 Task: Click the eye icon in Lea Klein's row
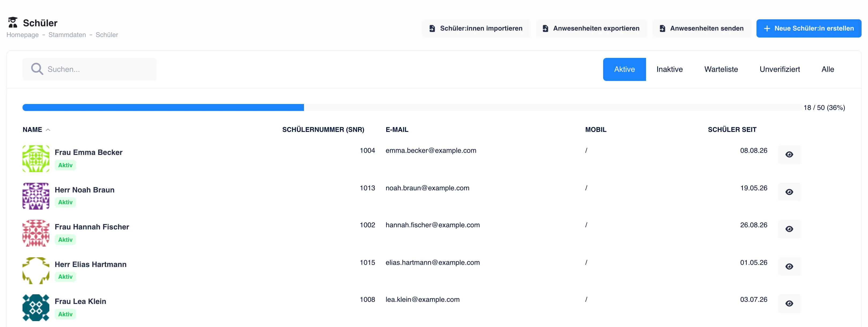click(789, 303)
